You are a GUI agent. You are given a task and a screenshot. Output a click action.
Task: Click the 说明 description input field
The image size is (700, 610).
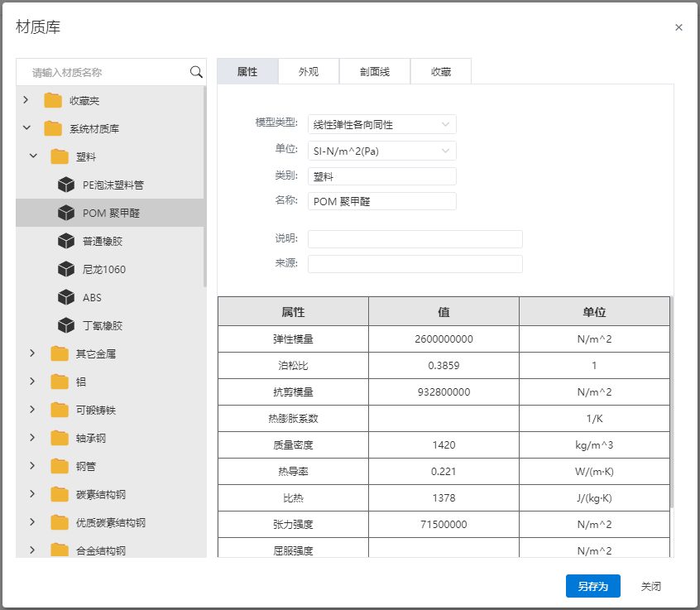[415, 239]
